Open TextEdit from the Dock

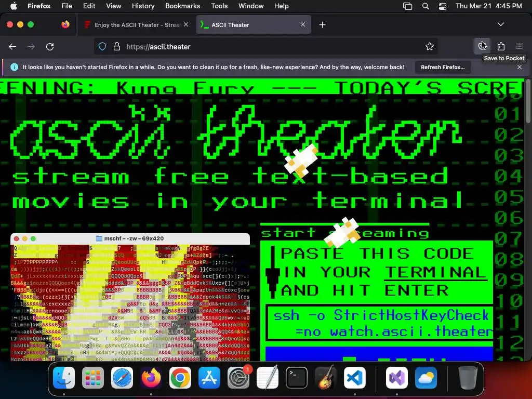tap(268, 378)
